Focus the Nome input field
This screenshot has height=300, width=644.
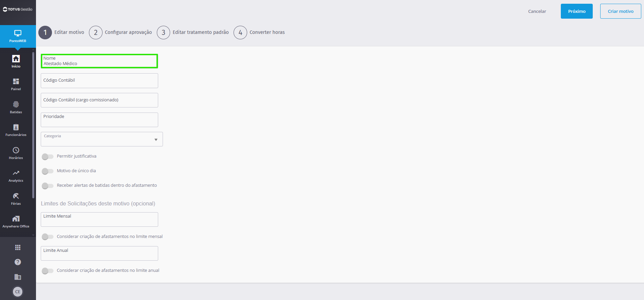pos(99,61)
